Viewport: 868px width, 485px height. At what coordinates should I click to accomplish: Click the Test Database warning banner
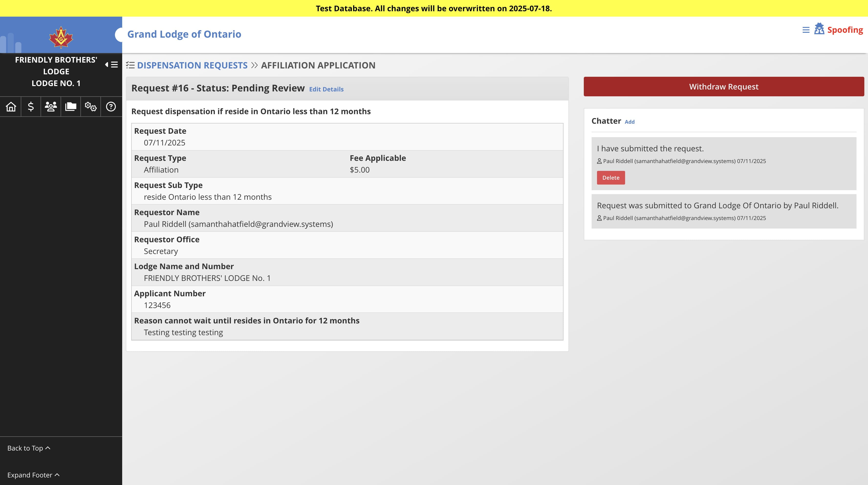[434, 8]
